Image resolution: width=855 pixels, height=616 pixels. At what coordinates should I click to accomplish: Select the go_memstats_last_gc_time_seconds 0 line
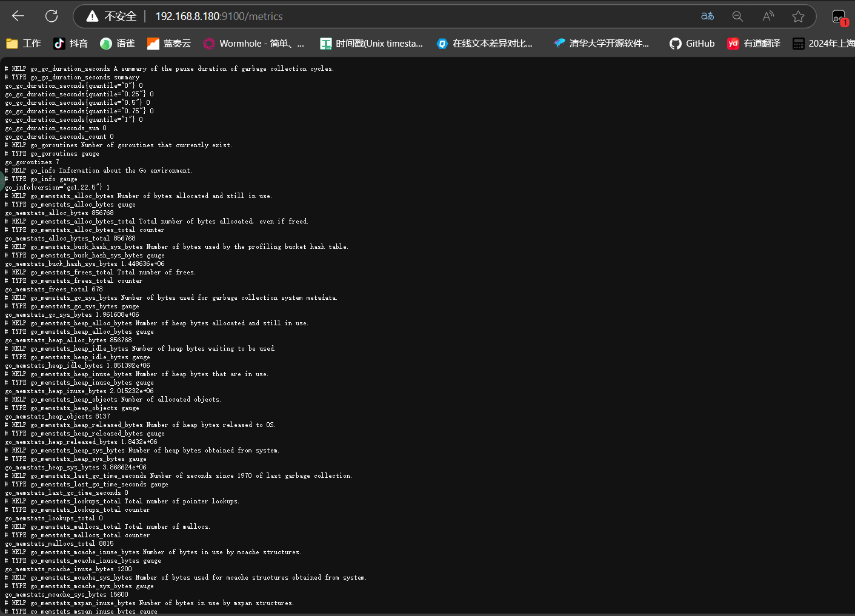67,493
